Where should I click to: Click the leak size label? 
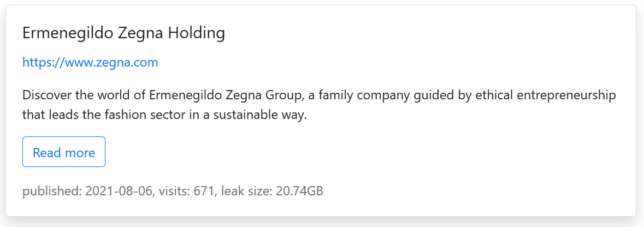[246, 192]
